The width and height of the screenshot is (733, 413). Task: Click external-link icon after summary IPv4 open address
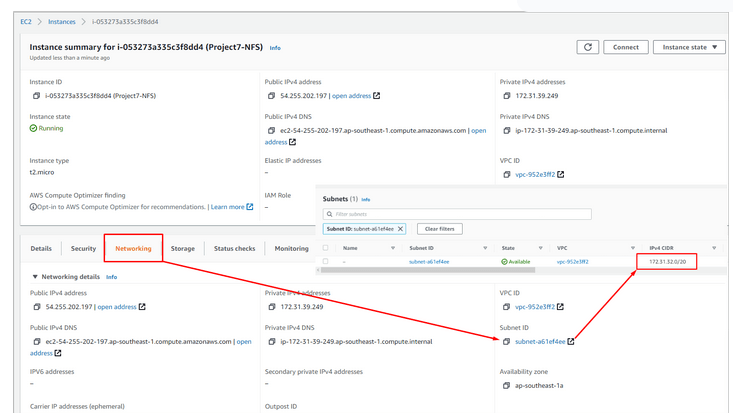[x=376, y=96]
